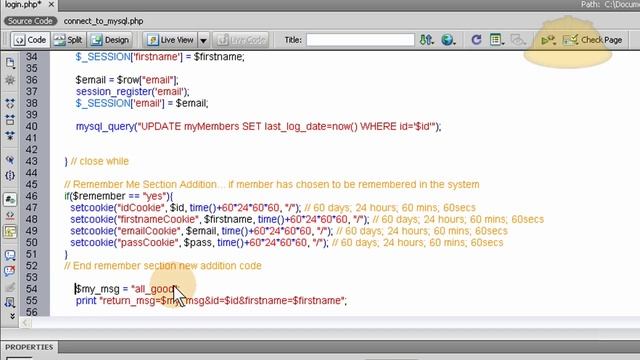640x360 pixels.
Task: Turn on Live View
Action: tap(171, 40)
